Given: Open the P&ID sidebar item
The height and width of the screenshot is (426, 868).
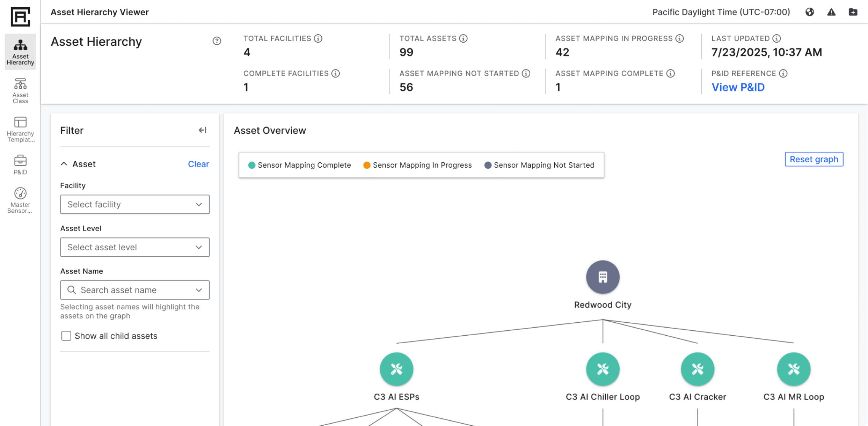Looking at the screenshot, I should (20, 165).
